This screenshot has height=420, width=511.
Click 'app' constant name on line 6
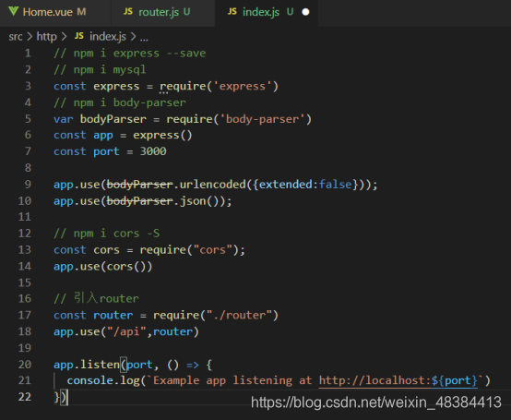tap(103, 136)
